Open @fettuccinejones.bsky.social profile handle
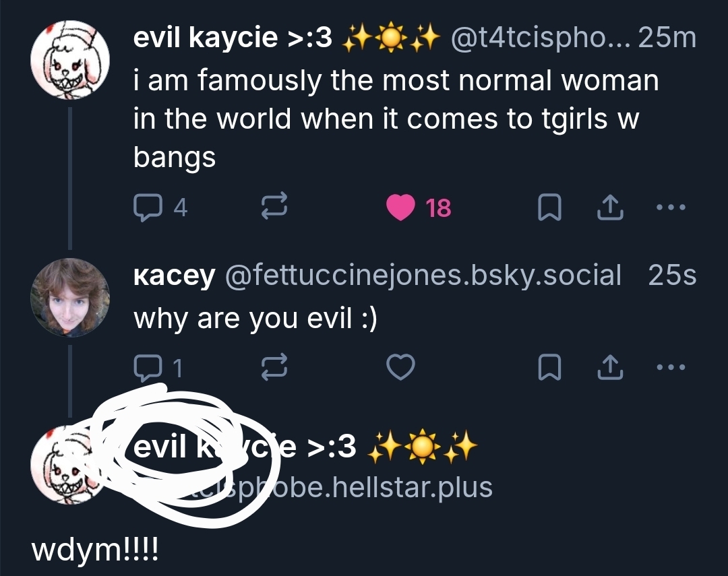728x576 pixels. click(422, 275)
